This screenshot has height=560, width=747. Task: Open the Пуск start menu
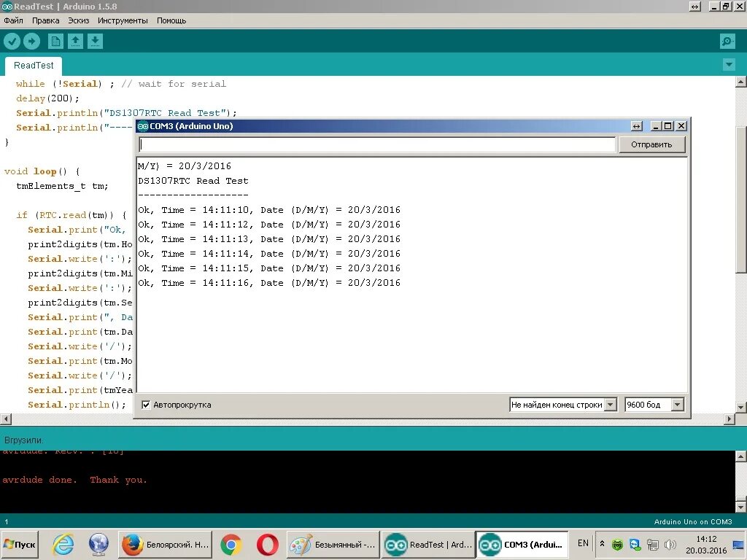tap(20, 544)
